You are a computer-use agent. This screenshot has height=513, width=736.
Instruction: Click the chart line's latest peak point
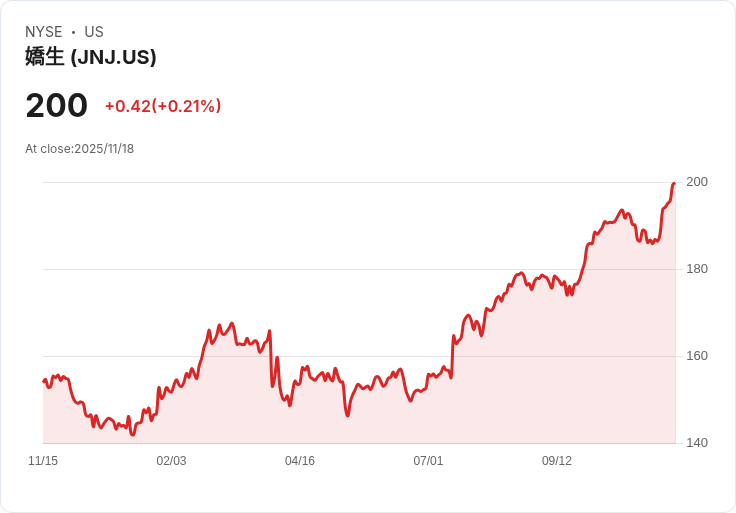674,184
